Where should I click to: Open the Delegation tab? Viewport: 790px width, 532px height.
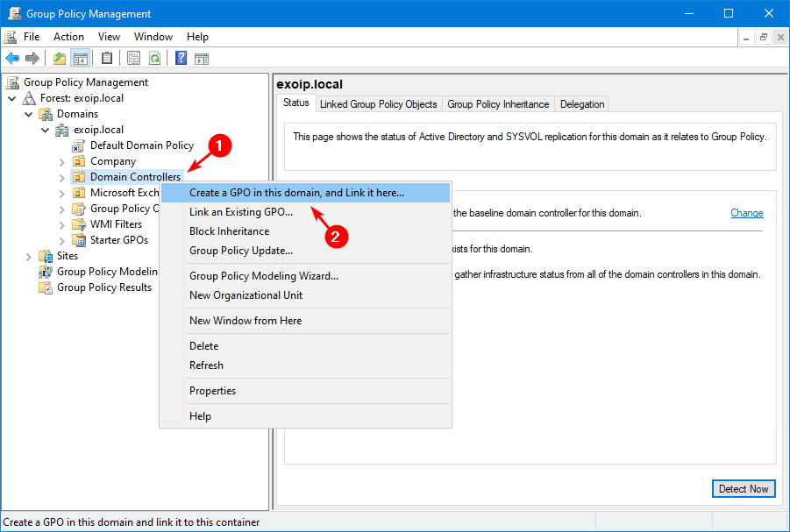point(582,103)
